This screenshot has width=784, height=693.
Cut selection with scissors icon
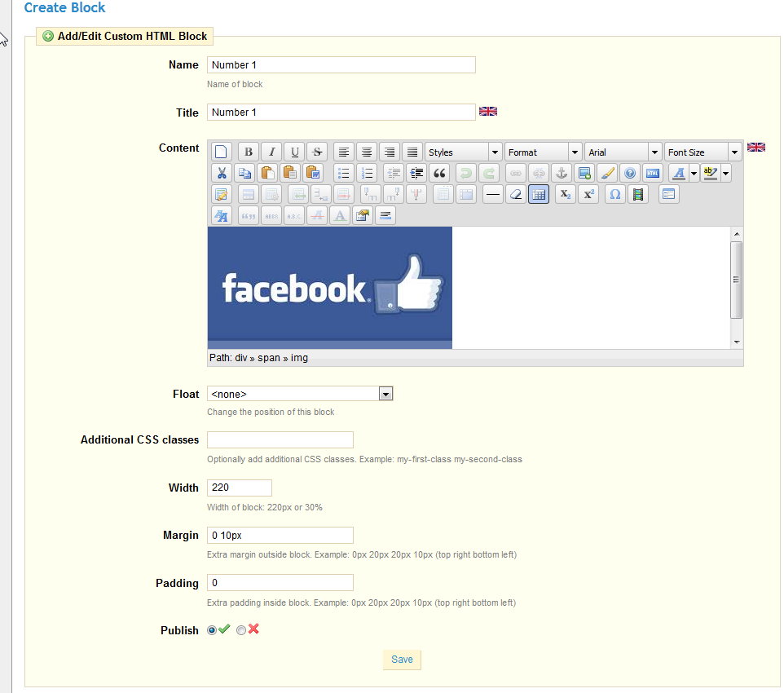coord(221,173)
